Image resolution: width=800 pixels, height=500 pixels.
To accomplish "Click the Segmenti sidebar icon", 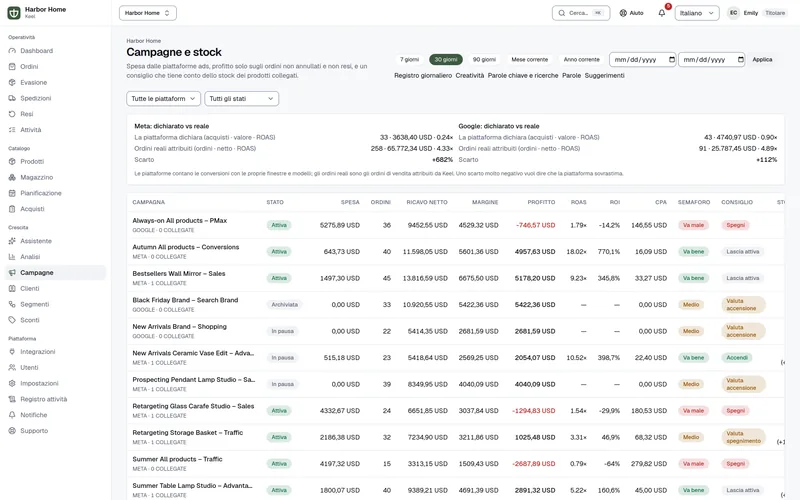I will (12, 305).
